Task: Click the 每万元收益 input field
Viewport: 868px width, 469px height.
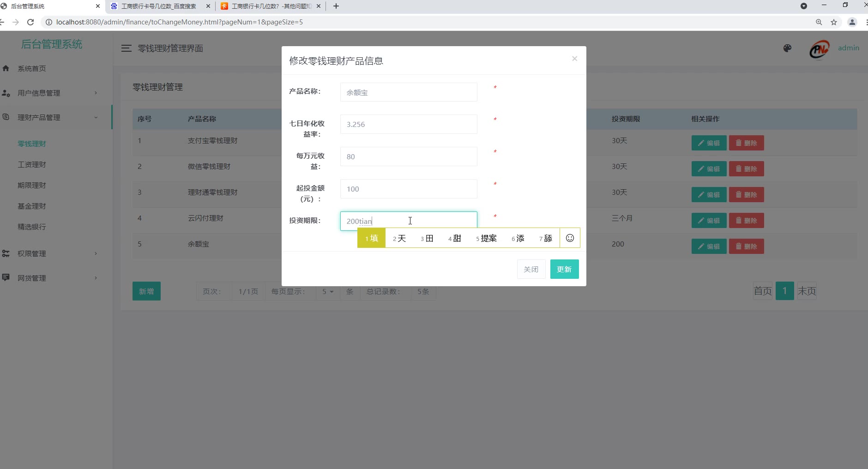Action: click(409, 156)
